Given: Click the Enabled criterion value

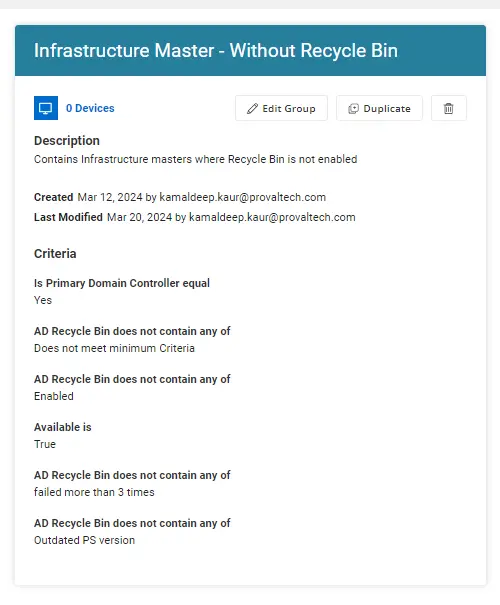Looking at the screenshot, I should pos(54,396).
